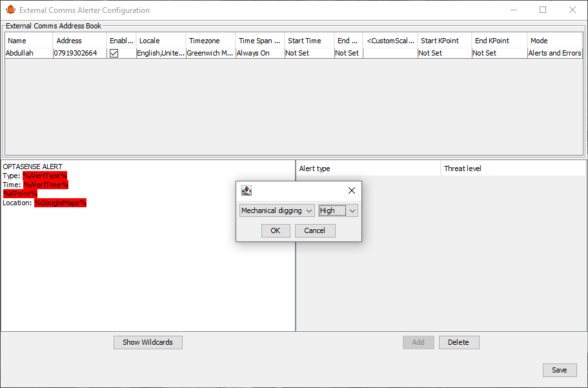Click the Timezone column header
This screenshot has height=388, width=588.
coord(210,41)
